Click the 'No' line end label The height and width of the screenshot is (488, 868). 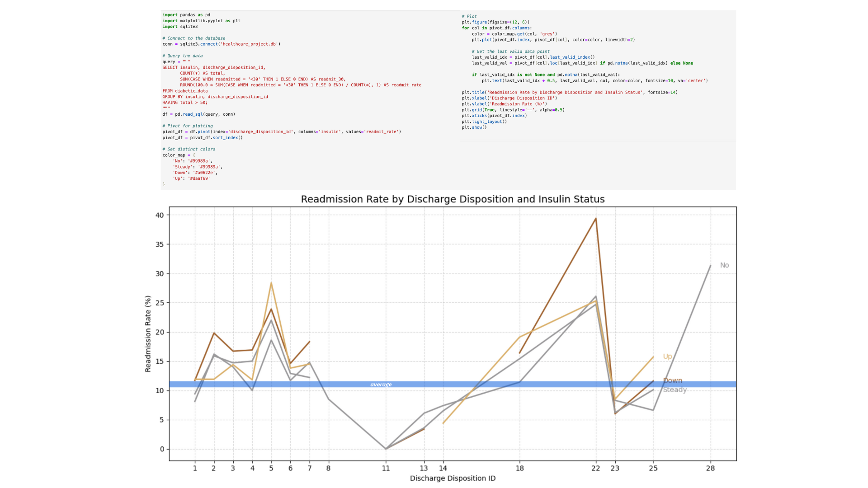pos(724,265)
